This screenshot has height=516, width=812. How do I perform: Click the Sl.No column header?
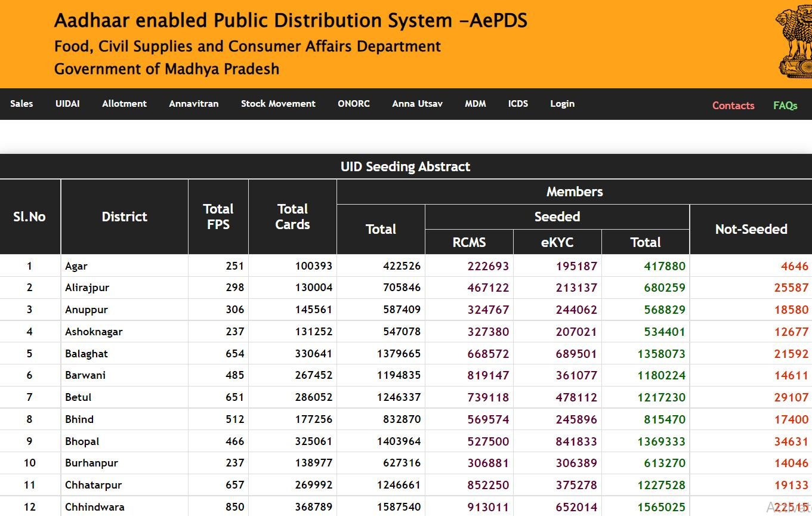(30, 217)
